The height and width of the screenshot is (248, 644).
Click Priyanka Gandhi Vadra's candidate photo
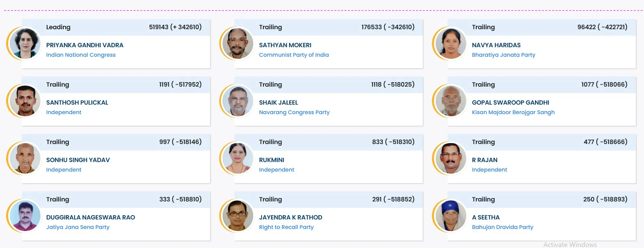click(25, 43)
